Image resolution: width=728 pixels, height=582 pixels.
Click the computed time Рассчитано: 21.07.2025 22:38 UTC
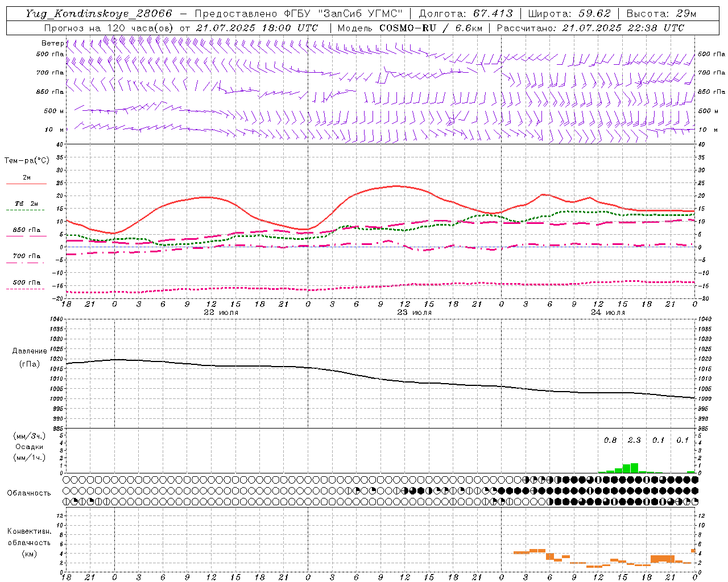coord(590,28)
